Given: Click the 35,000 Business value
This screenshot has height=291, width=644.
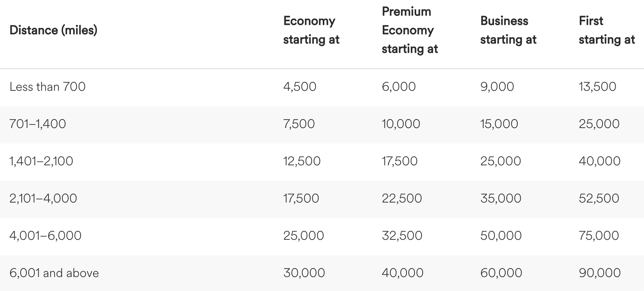Looking at the screenshot, I should tap(501, 198).
